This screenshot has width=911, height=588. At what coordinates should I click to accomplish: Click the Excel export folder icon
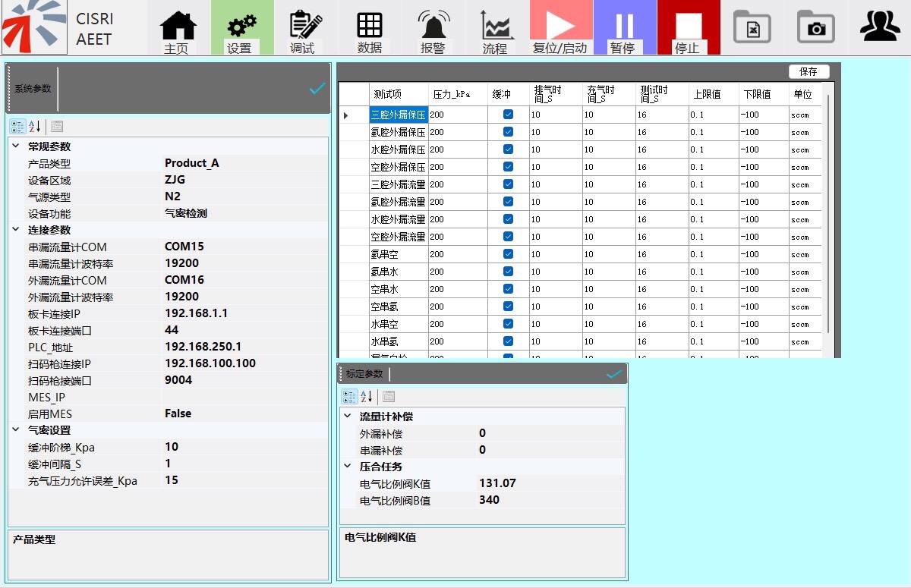tap(752, 28)
